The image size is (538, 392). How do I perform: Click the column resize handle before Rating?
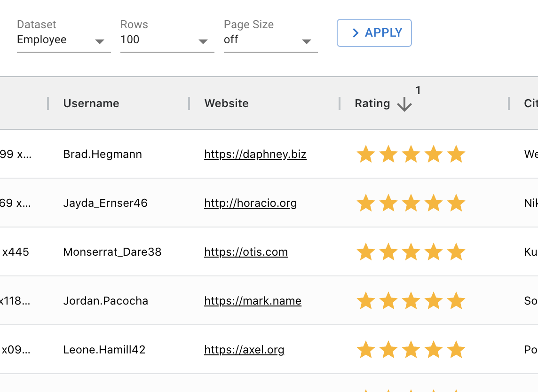click(x=340, y=103)
